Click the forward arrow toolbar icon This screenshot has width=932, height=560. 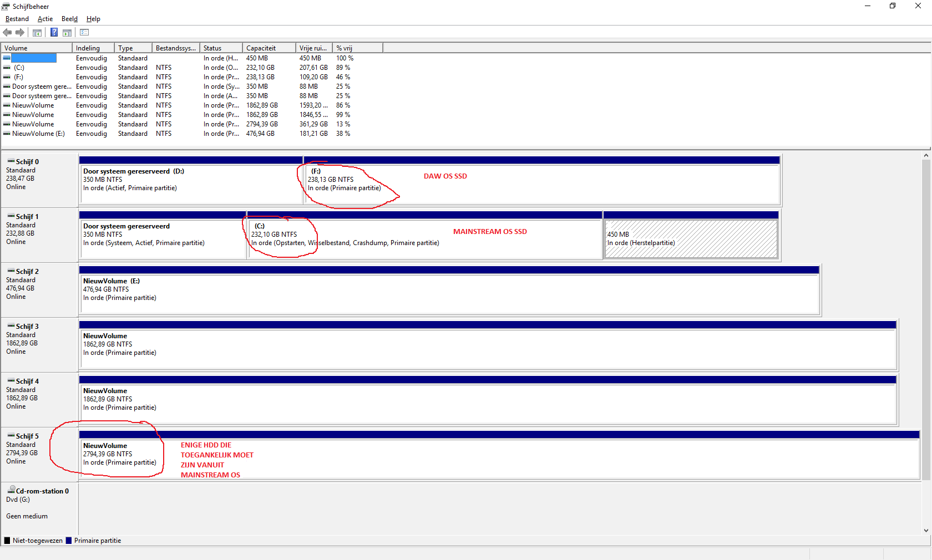click(20, 33)
